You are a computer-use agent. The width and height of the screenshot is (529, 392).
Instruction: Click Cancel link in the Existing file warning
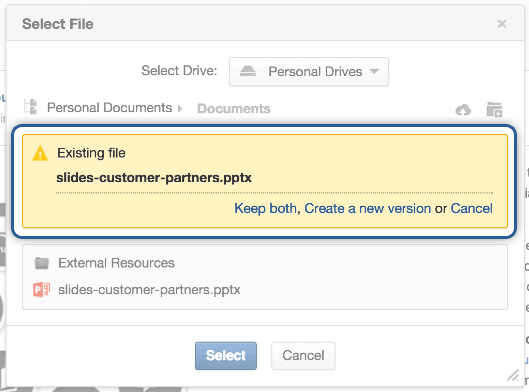471,208
